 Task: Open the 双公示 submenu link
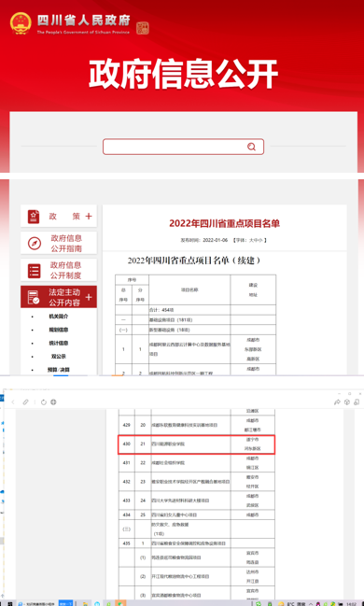pos(59,357)
